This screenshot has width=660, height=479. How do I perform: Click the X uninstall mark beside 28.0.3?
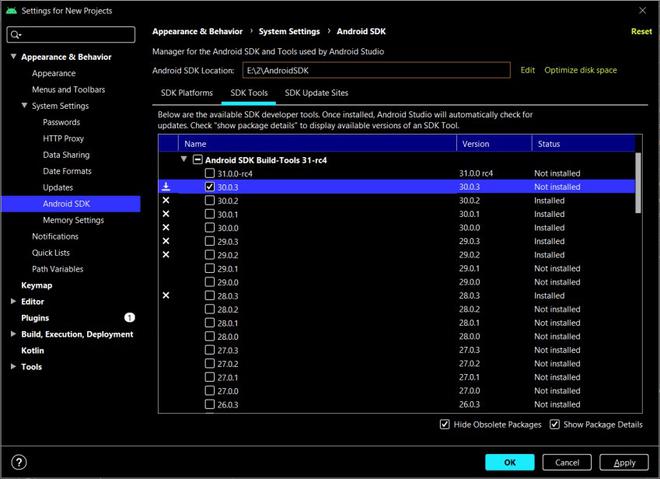click(166, 295)
